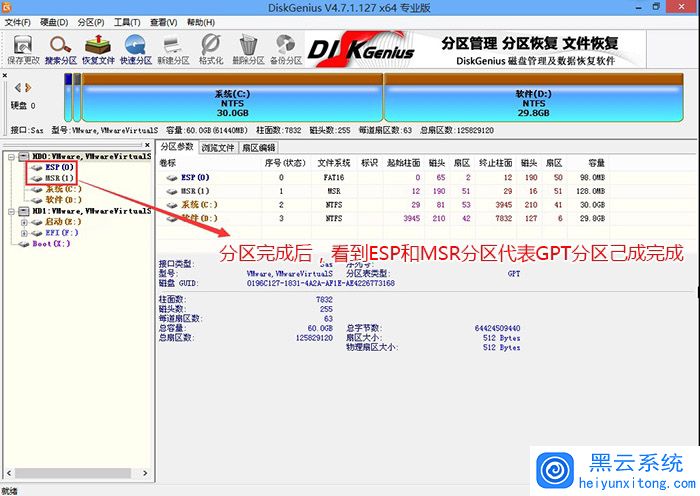Expand the 启动(E:) partition node
This screenshot has width=700, height=496.
point(22,222)
